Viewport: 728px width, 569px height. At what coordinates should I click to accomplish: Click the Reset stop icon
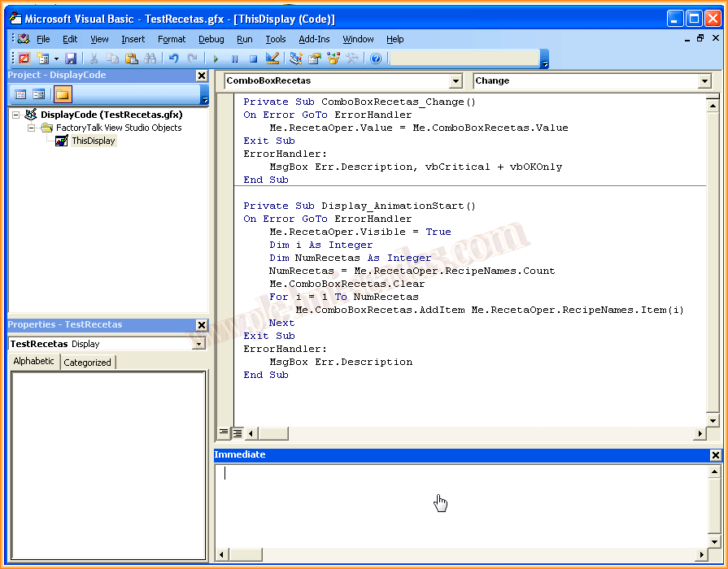253,59
